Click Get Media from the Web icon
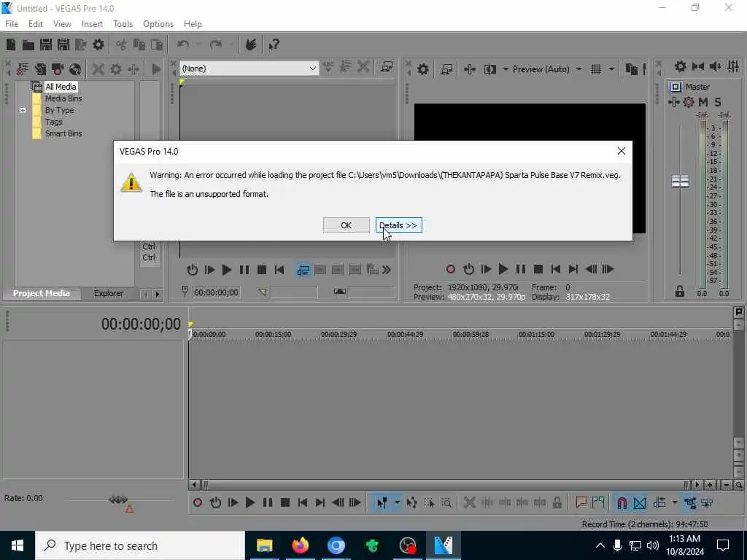Screen dimensions: 747x560 pos(75,69)
